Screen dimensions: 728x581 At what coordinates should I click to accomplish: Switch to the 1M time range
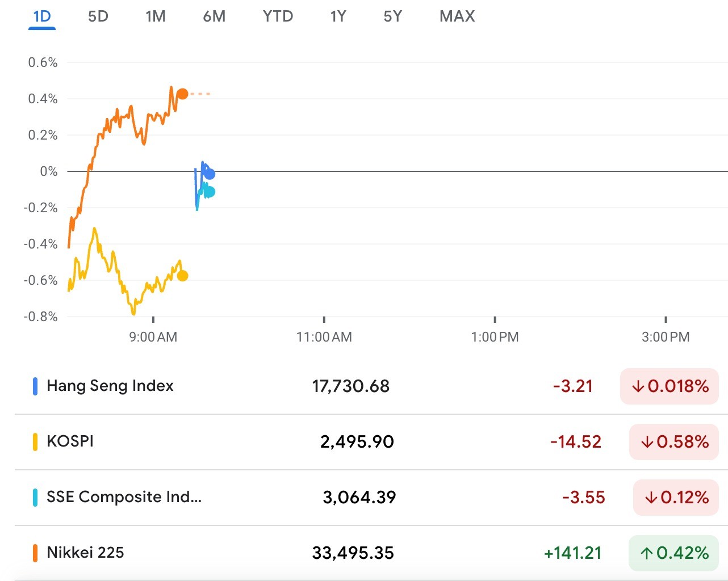(156, 16)
